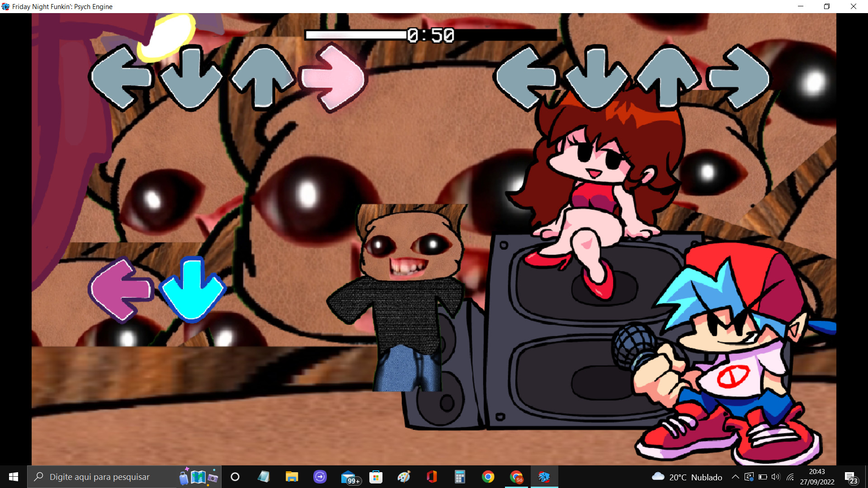Open notification center with 23 badge
The height and width of the screenshot is (488, 868).
[x=851, y=477]
